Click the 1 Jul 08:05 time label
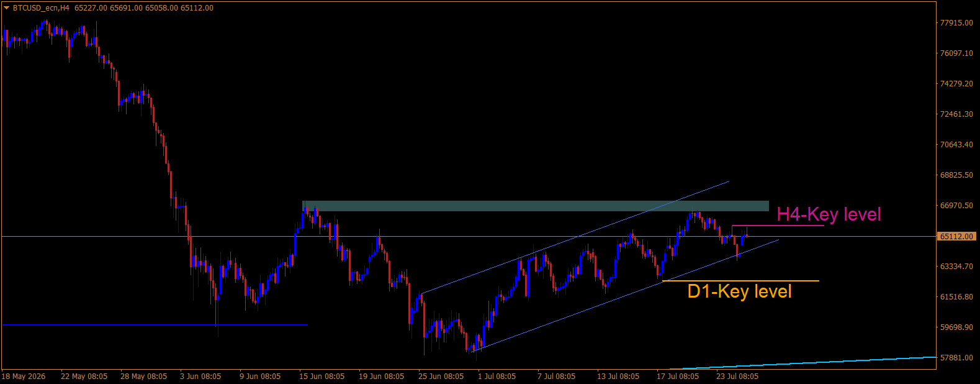980x384 pixels. click(497, 376)
